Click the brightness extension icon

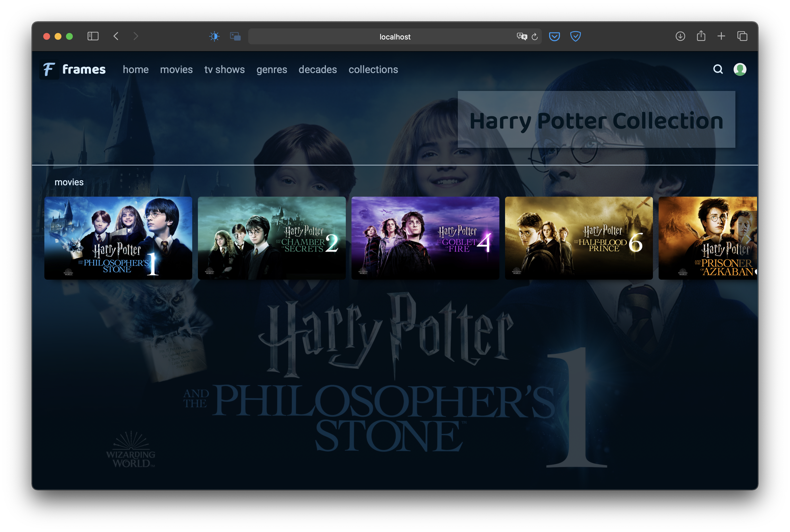coord(214,36)
